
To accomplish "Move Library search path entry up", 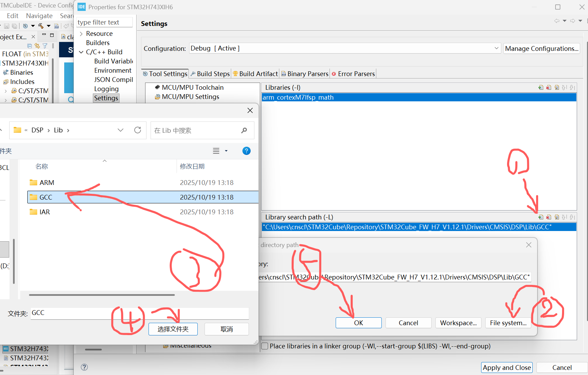I will point(564,217).
